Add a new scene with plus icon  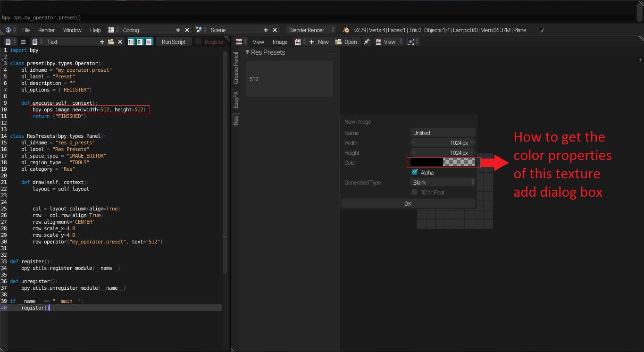tap(266, 30)
